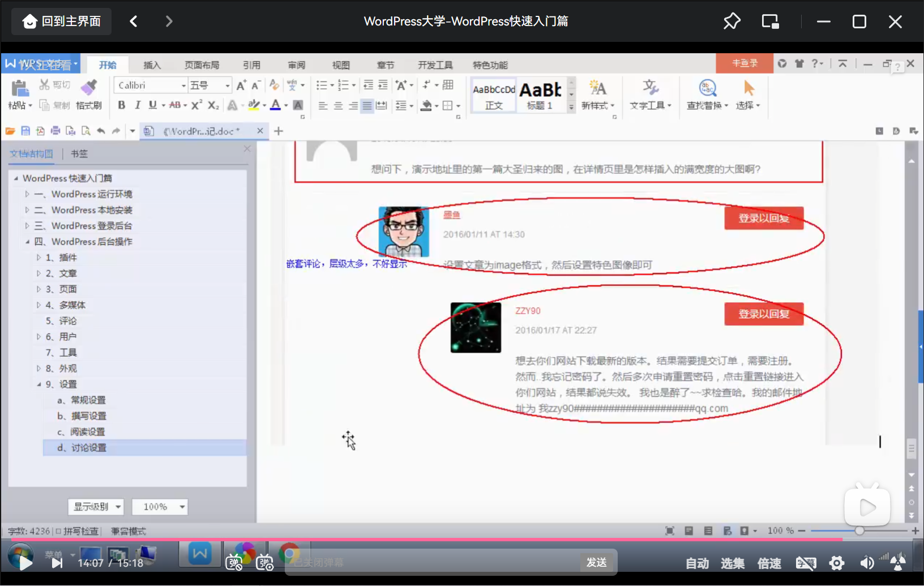This screenshot has height=586, width=924.
Task: Pin the player window with pushpin icon
Action: pyautogui.click(x=731, y=22)
